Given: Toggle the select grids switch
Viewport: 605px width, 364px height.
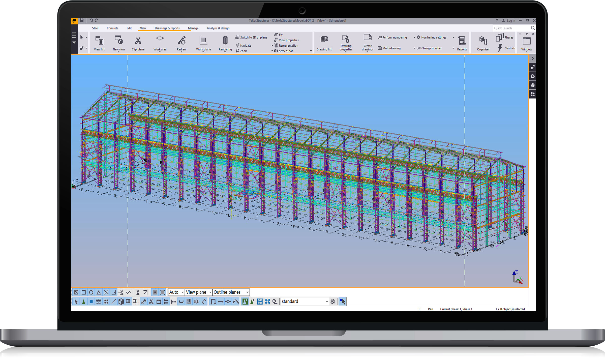Looking at the screenshot, I should pos(128,301).
